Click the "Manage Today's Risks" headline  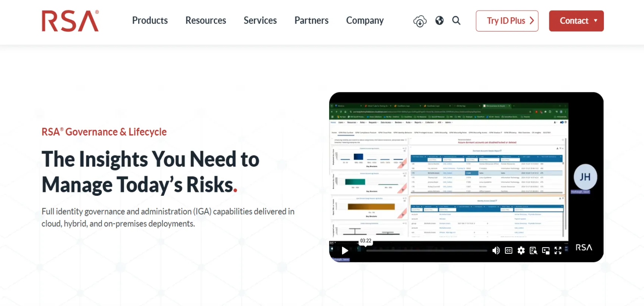click(x=139, y=185)
